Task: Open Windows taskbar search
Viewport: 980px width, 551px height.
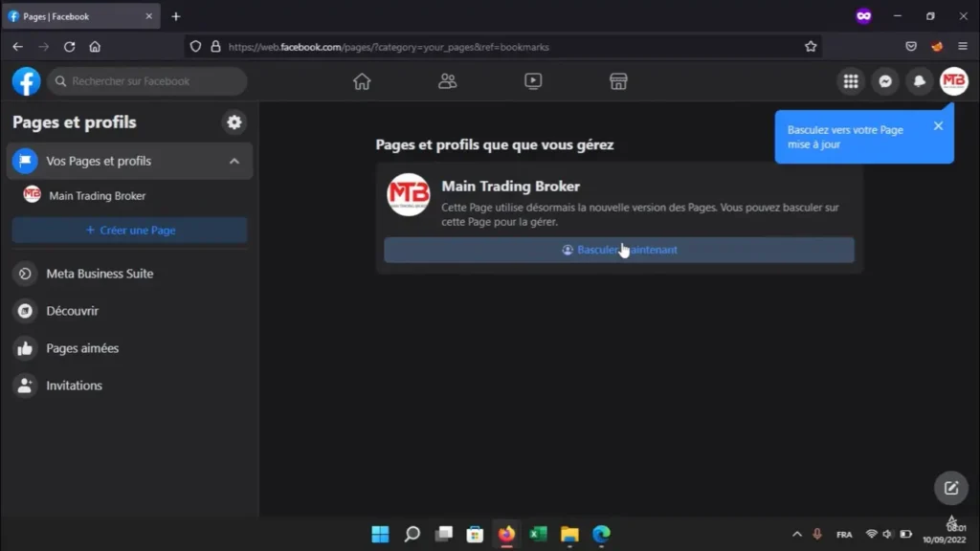Action: click(412, 534)
